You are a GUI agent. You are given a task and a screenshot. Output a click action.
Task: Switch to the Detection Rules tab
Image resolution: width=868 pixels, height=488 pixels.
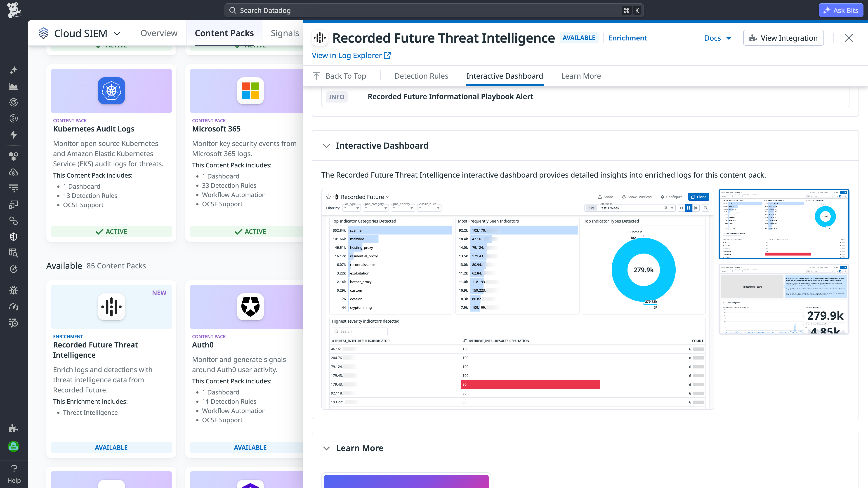click(x=421, y=76)
